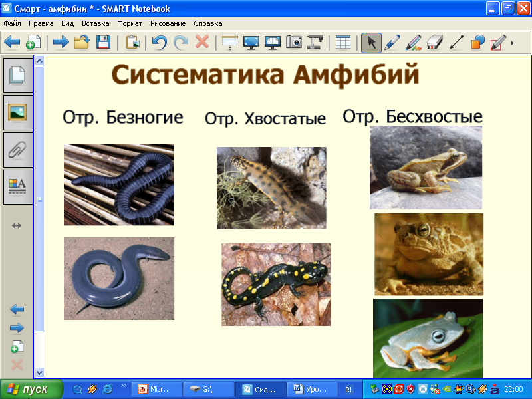The height and width of the screenshot is (399, 532).
Task: Open the Вид menu
Action: coord(68,23)
